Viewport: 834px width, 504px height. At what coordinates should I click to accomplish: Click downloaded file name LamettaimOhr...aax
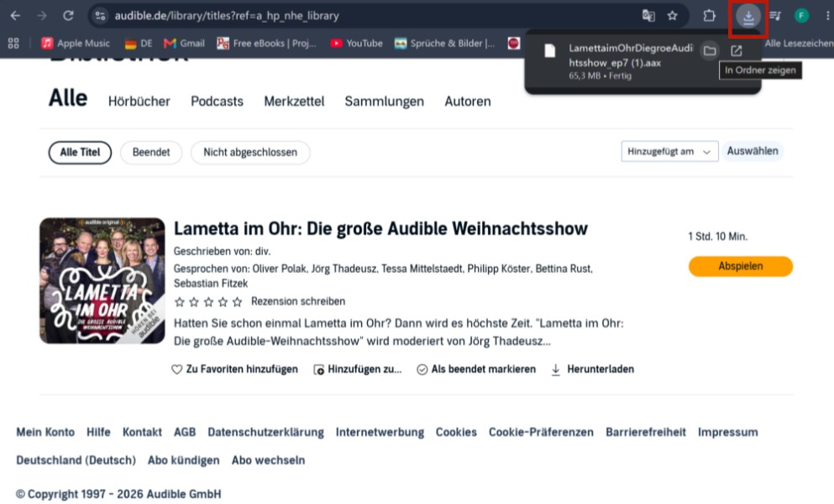tap(631, 55)
